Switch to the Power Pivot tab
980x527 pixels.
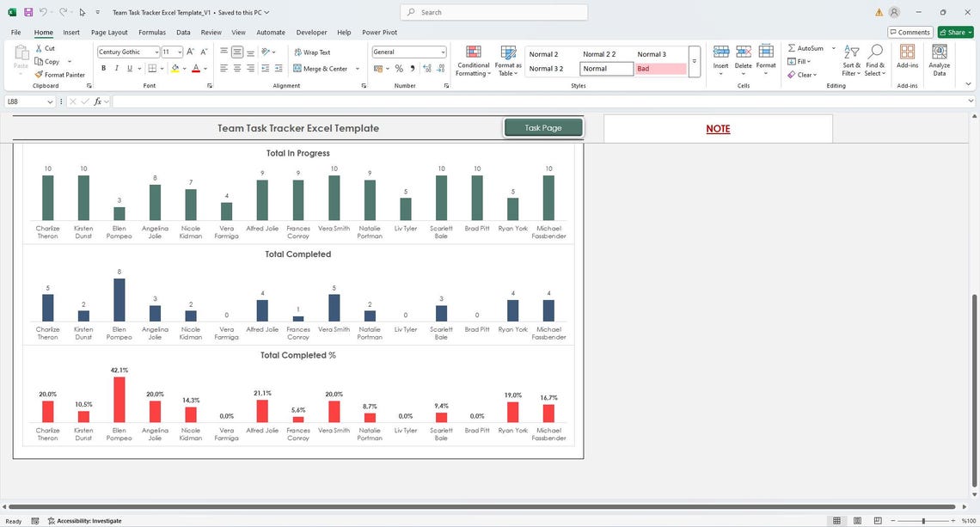coord(379,33)
